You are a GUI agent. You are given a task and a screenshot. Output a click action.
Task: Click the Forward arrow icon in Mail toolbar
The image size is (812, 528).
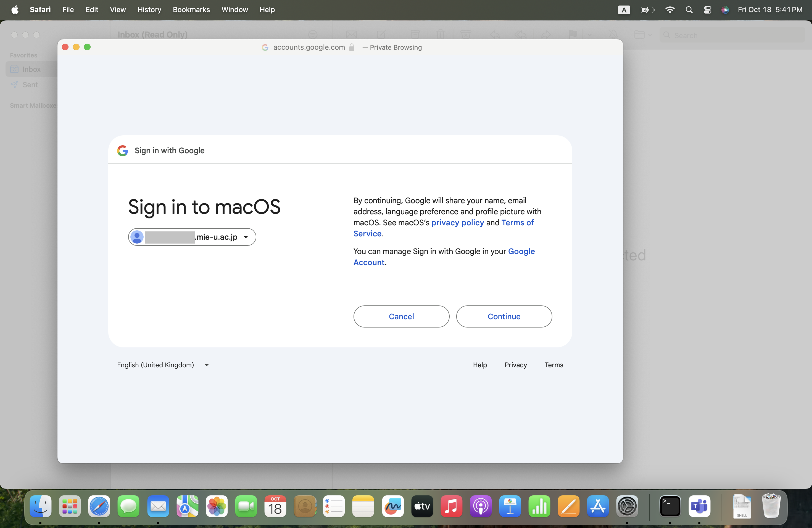point(546,35)
